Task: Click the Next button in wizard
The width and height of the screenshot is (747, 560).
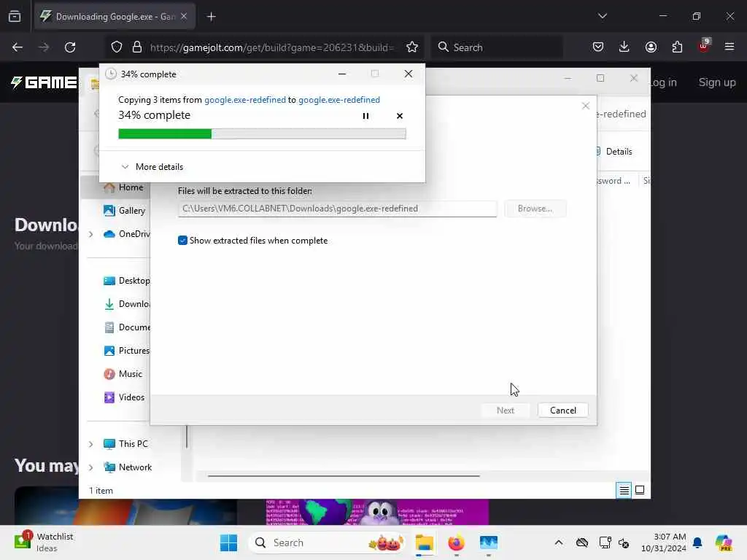Action: [506, 411]
